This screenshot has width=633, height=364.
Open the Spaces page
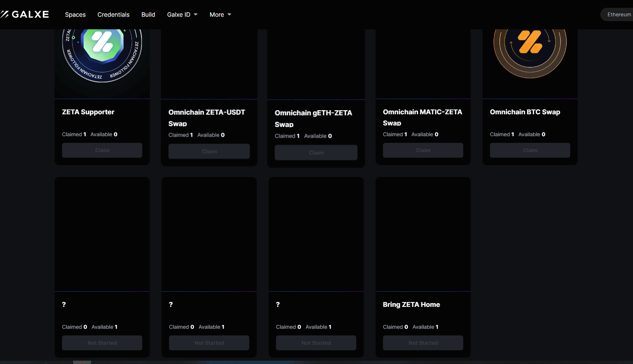pyautogui.click(x=75, y=14)
